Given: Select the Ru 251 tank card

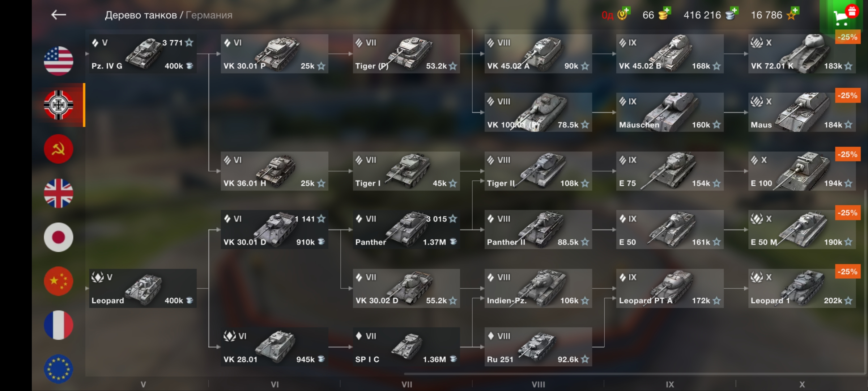Looking at the screenshot, I should point(538,347).
